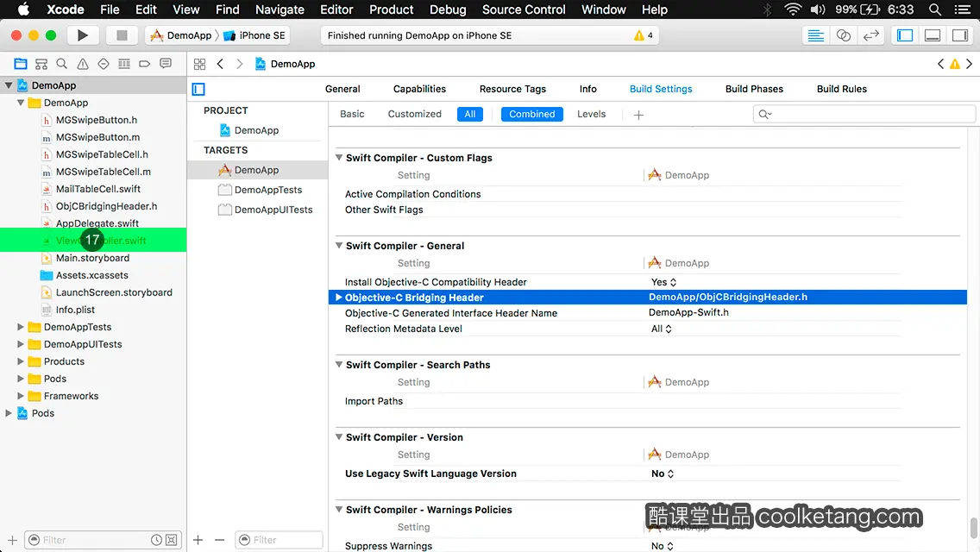This screenshot has height=552, width=980.
Task: Add a new target with plus button
Action: click(x=198, y=540)
